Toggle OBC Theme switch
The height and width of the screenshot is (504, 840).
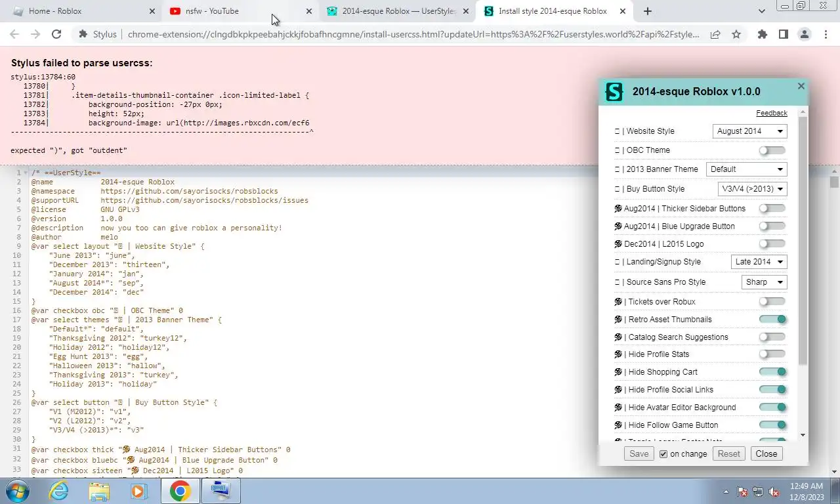[772, 150]
